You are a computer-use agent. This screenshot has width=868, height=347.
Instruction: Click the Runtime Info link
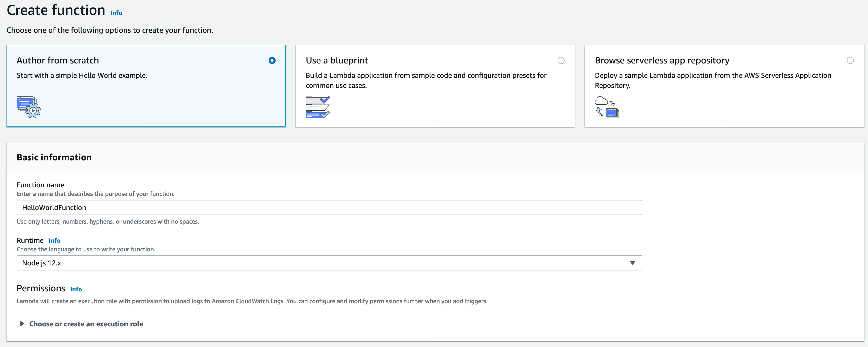(54, 240)
